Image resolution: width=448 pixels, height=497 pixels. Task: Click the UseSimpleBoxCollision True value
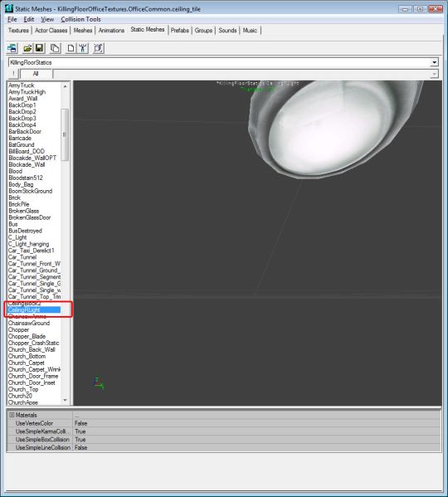click(80, 440)
